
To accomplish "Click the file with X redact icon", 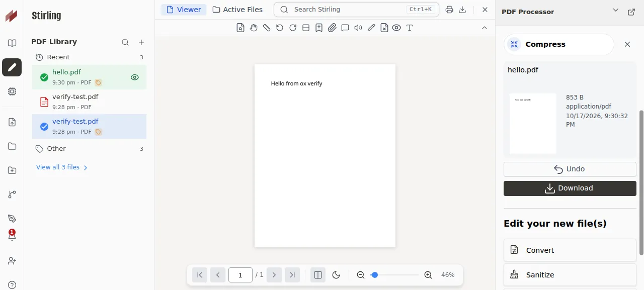I will coord(384,28).
